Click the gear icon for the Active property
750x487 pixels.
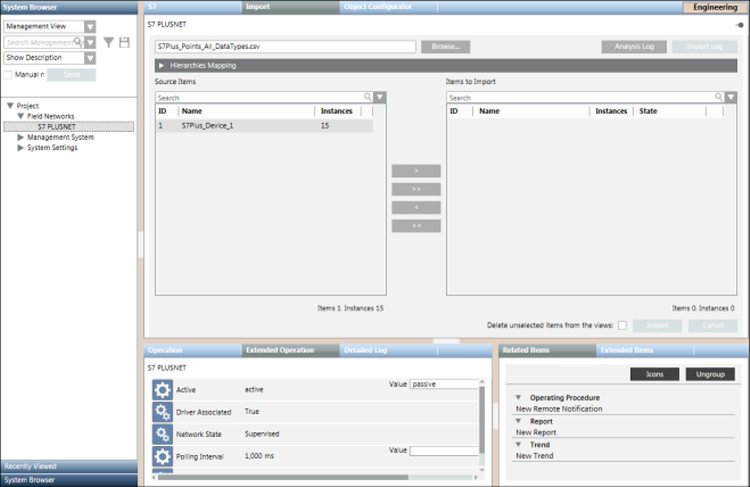point(162,389)
